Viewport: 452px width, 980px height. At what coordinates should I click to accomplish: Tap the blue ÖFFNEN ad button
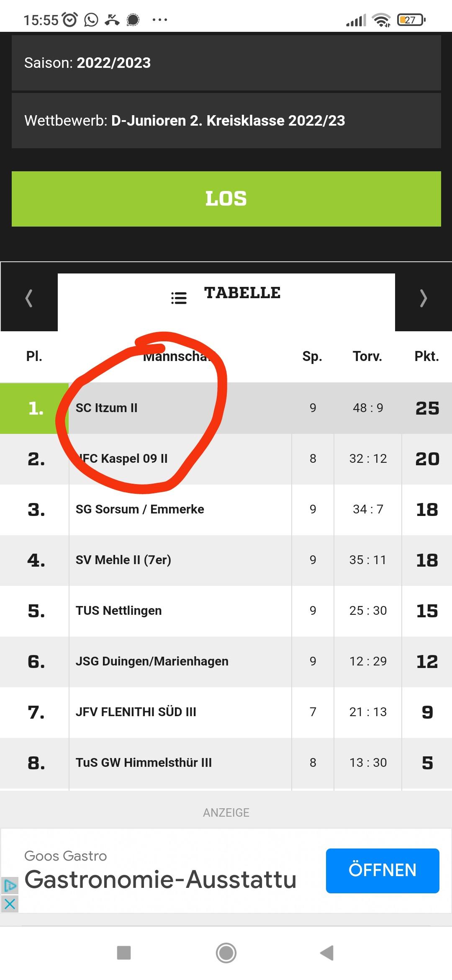pyautogui.click(x=382, y=870)
